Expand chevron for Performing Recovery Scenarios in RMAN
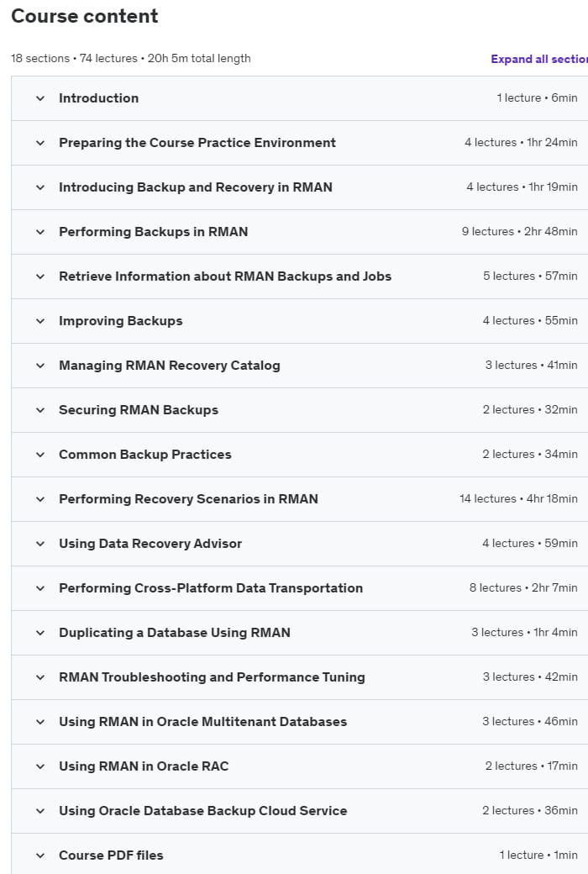This screenshot has width=588, height=874. pos(40,499)
